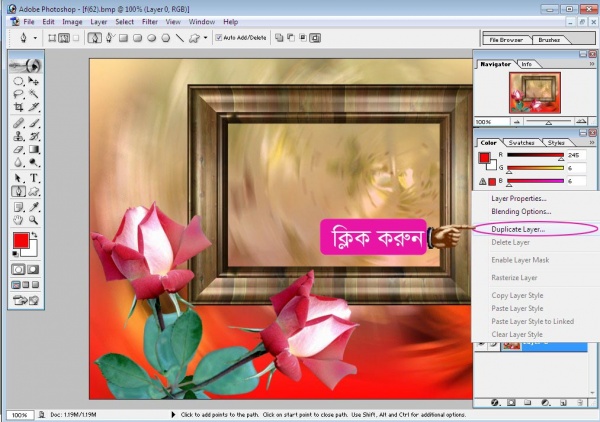Open the geometry options arrow beside Custom Shape
The height and width of the screenshot is (422, 600).
click(205, 38)
